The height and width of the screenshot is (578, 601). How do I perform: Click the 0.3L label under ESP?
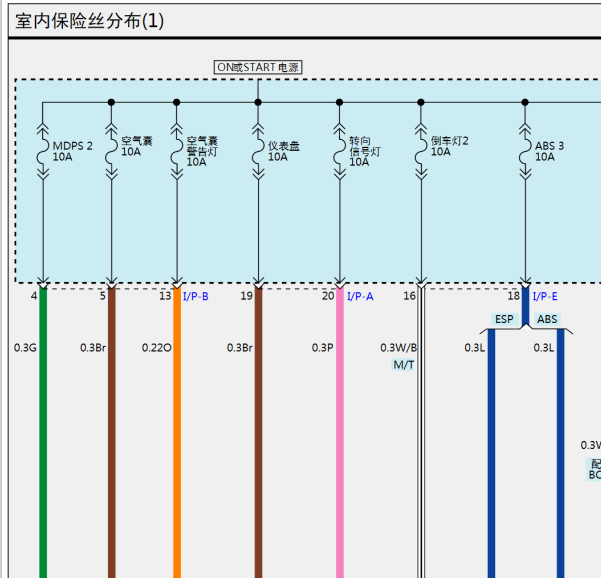475,348
